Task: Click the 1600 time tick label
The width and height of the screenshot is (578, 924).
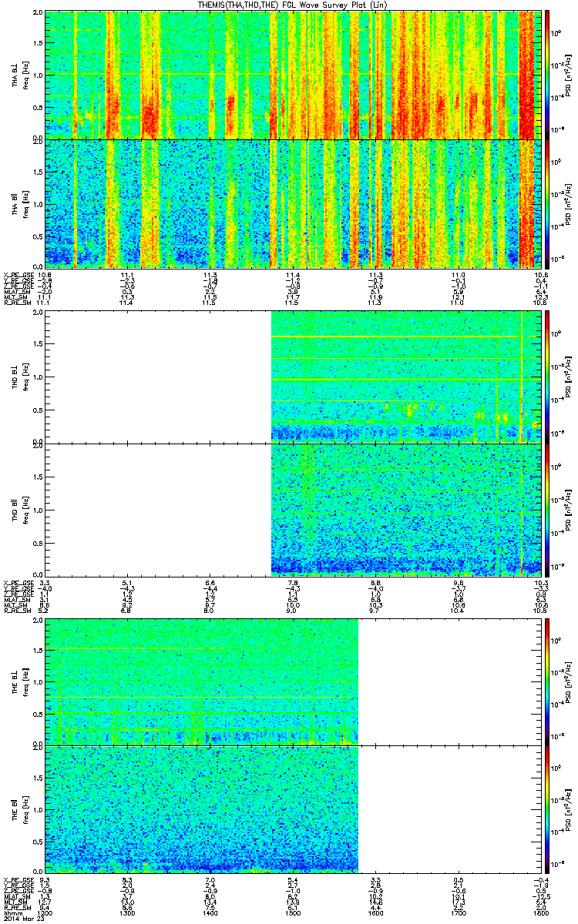Action: pos(376,913)
